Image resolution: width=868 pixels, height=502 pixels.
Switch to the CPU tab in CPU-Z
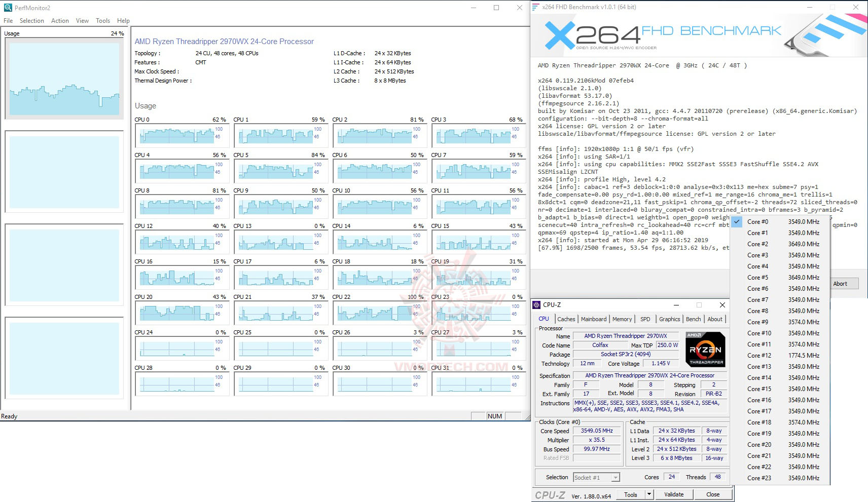544,319
